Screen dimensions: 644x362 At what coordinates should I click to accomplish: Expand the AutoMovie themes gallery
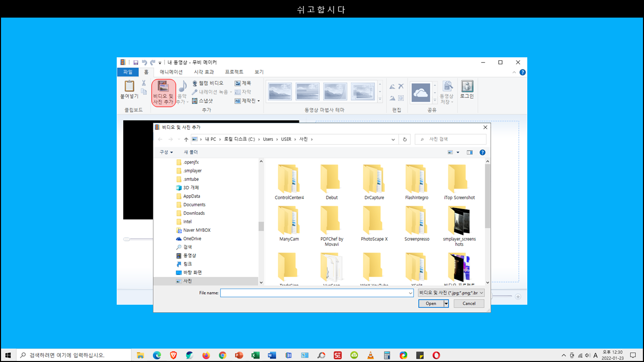[x=380, y=99]
